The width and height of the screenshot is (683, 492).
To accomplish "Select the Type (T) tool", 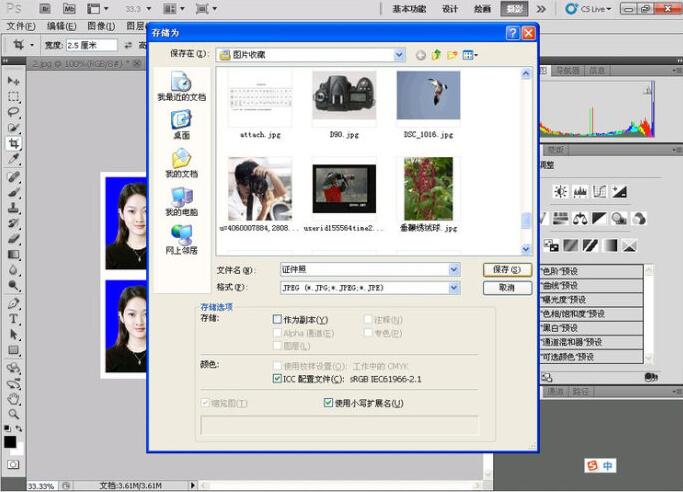I will [x=14, y=319].
